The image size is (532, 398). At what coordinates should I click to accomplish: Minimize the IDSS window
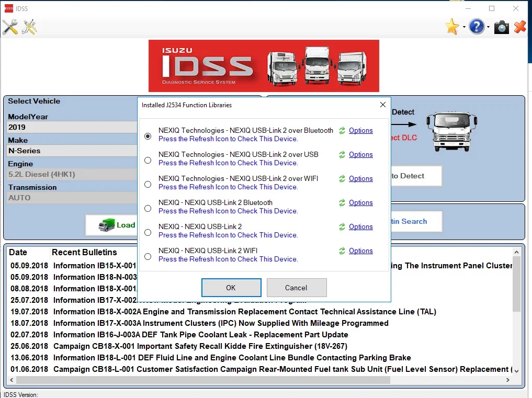click(468, 8)
